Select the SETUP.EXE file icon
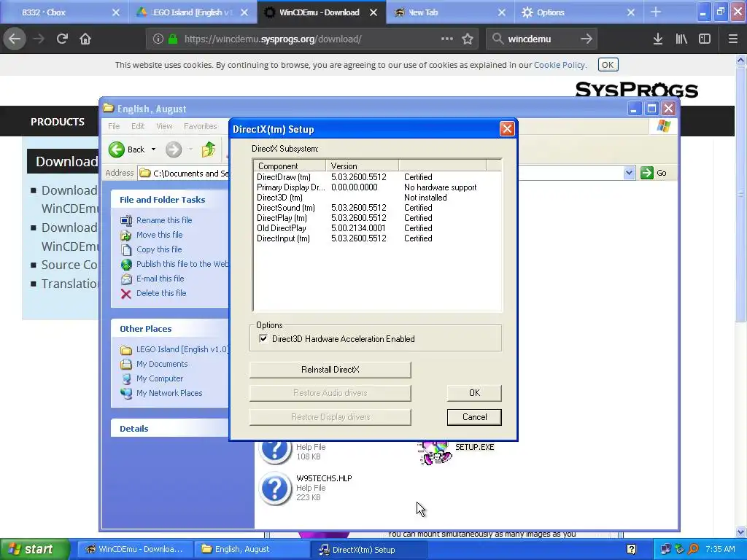 [435, 452]
